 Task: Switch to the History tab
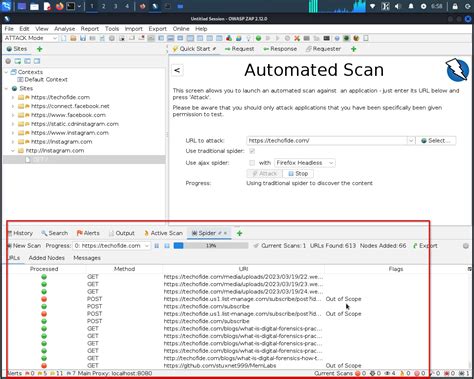pyautogui.click(x=20, y=233)
